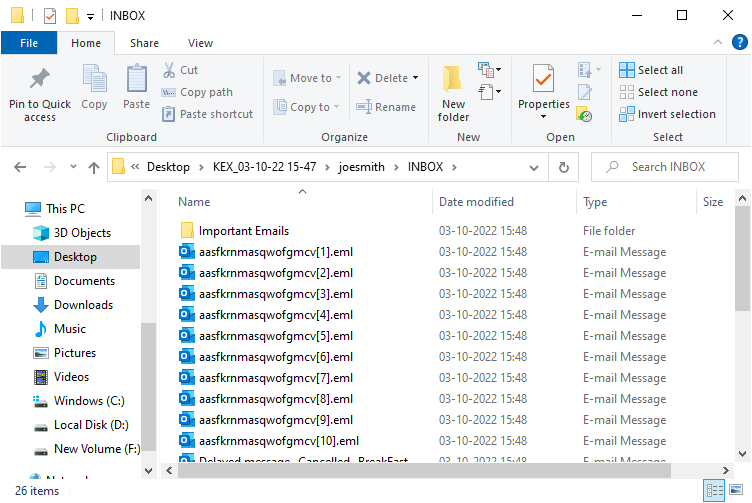The image size is (752, 503).
Task: Switch to the View ribbon tab
Action: [200, 43]
